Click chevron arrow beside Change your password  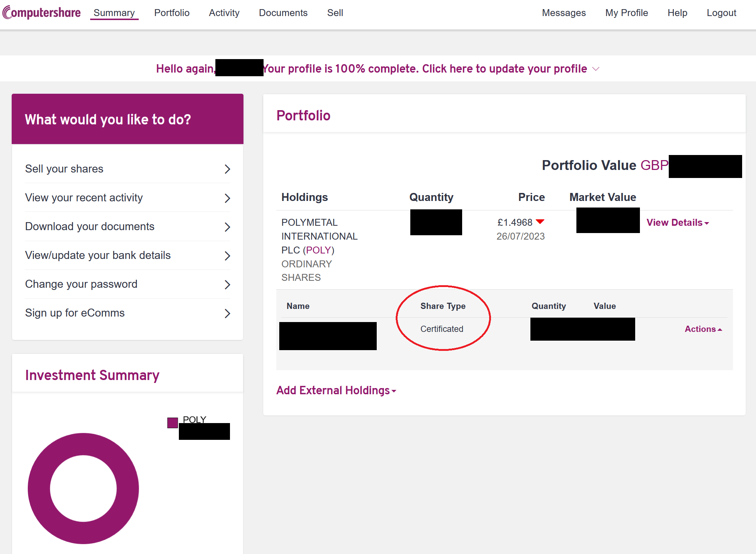pyautogui.click(x=227, y=284)
